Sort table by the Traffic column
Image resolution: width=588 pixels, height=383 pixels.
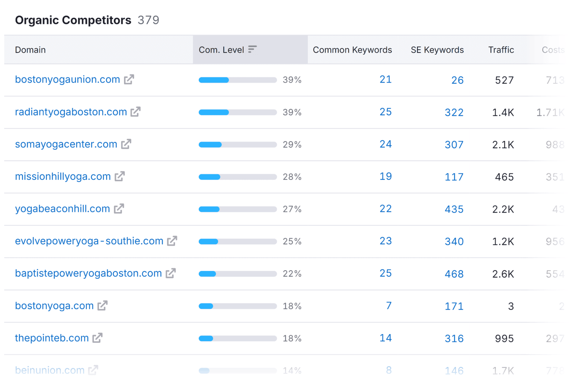coord(501,50)
